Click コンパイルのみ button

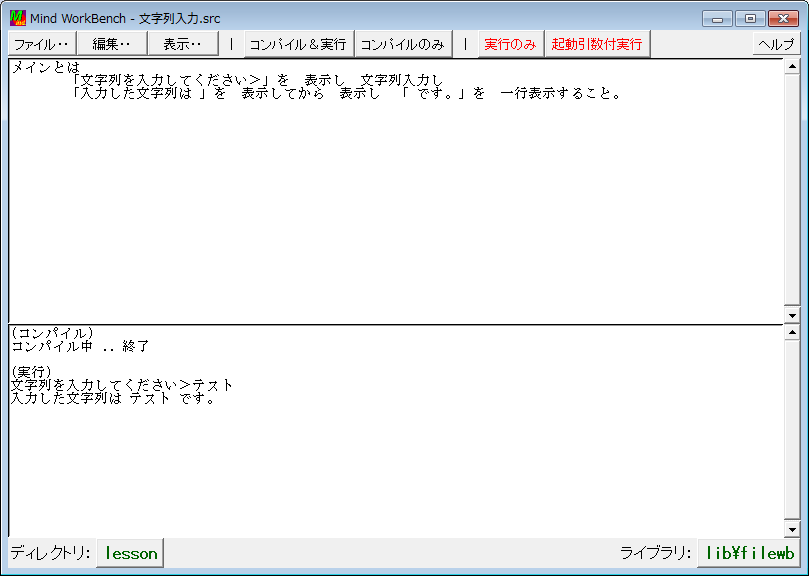click(x=403, y=44)
